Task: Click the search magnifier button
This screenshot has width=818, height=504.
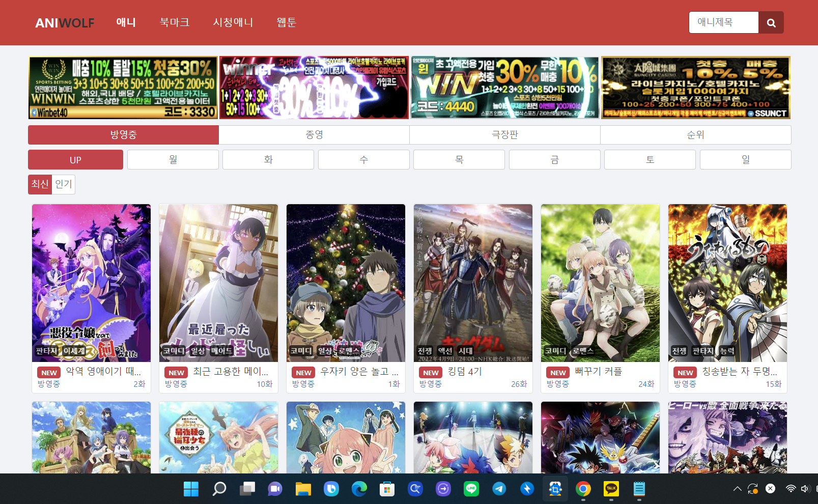Action: 771,22
